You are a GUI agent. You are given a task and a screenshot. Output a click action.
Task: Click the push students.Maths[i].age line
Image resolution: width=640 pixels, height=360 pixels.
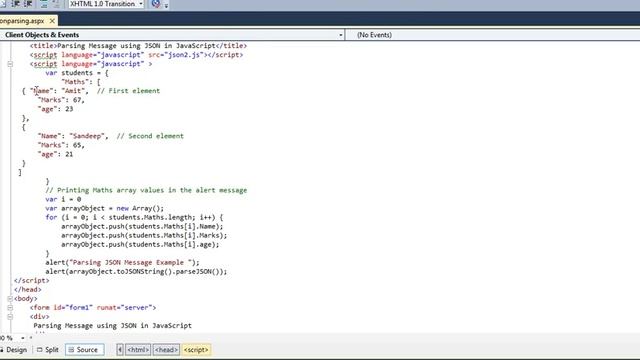point(140,244)
